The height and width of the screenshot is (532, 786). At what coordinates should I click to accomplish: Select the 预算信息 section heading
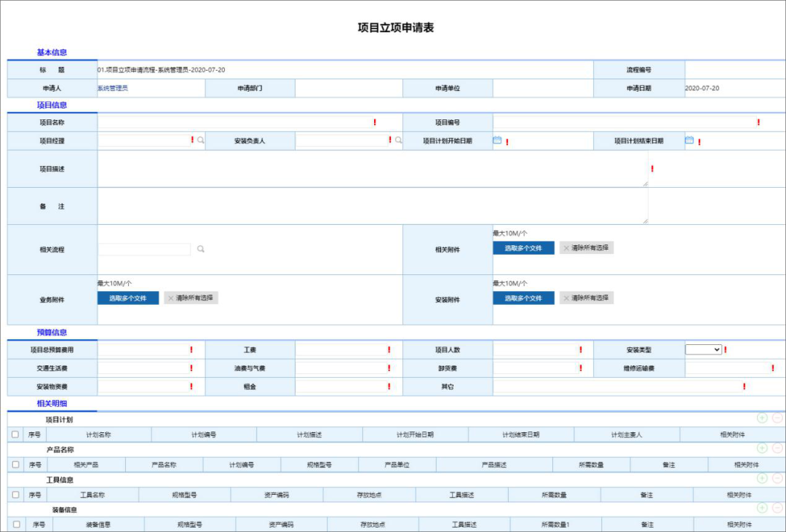pyautogui.click(x=52, y=332)
